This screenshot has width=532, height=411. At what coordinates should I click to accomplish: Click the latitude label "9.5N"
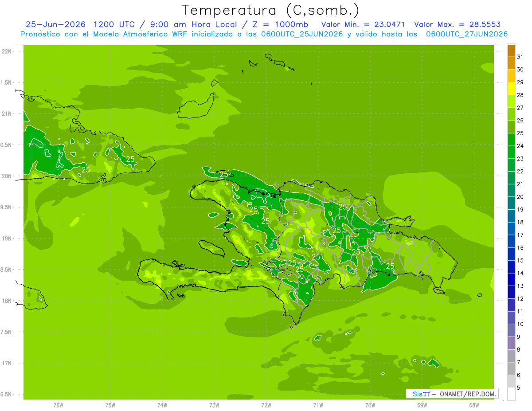(x=7, y=207)
